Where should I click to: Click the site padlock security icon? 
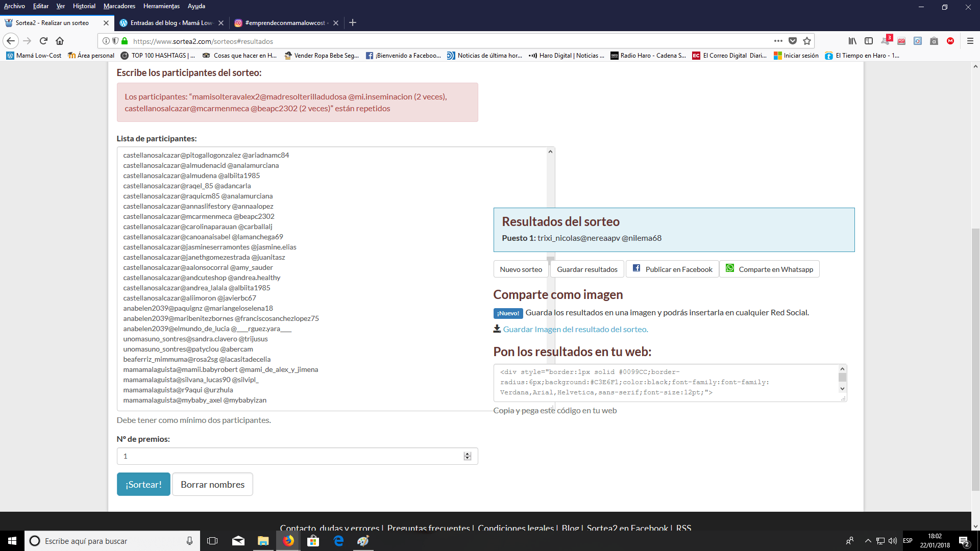(125, 41)
